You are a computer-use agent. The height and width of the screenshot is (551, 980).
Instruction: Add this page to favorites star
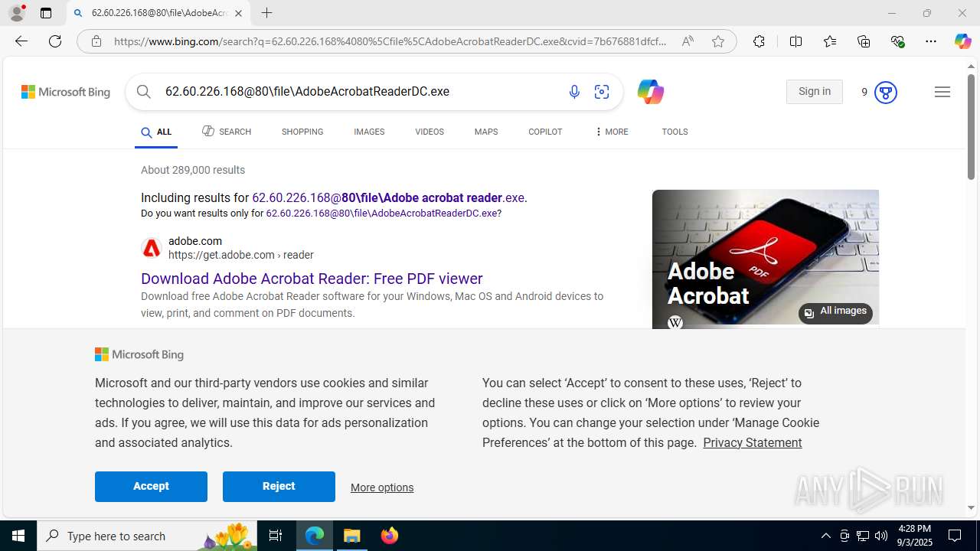(718, 41)
